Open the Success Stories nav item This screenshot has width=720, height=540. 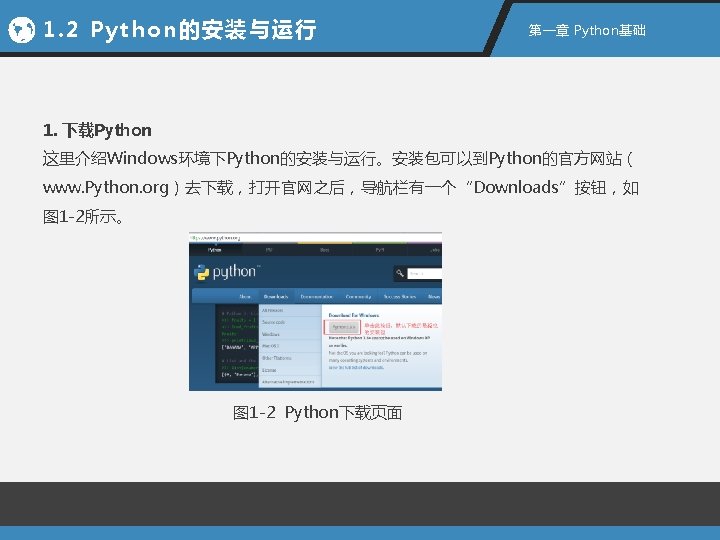(x=399, y=297)
